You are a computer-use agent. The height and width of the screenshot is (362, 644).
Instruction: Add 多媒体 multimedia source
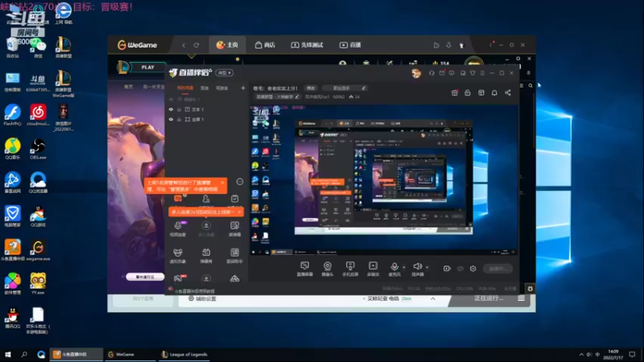(373, 269)
